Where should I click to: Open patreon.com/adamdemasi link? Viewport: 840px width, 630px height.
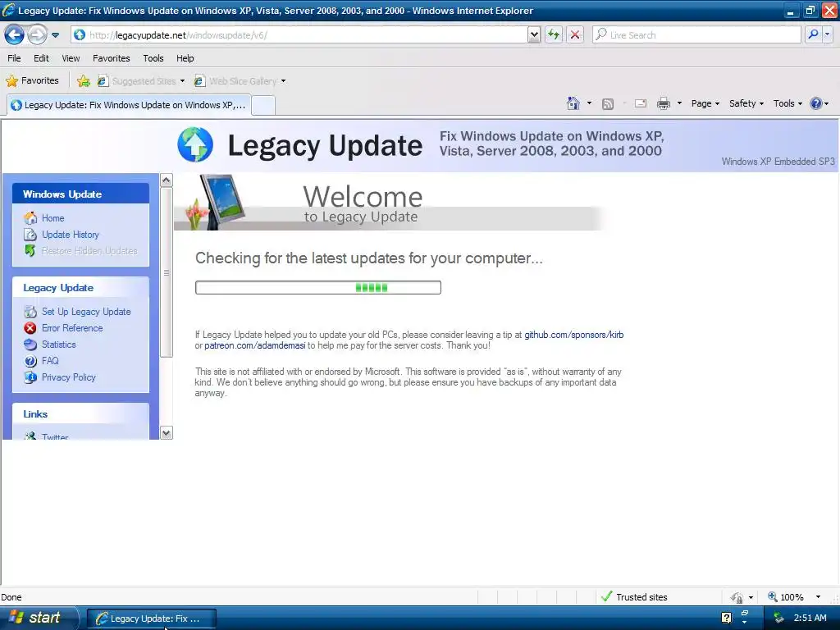pos(255,345)
